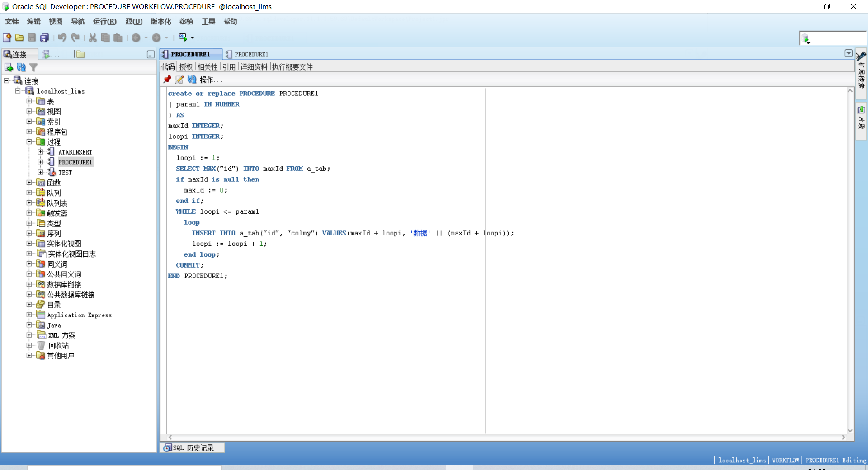Expand the 表 node under localhost_lims
The width and height of the screenshot is (868, 470).
(x=29, y=101)
